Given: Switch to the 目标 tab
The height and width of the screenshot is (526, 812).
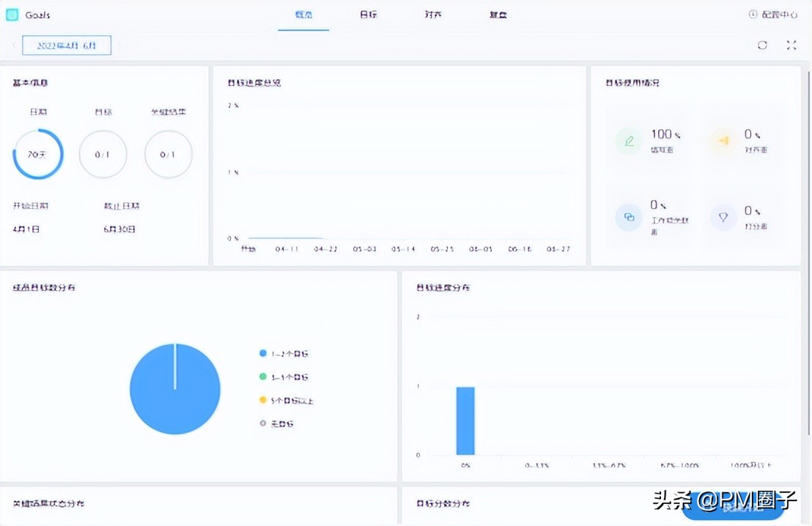Looking at the screenshot, I should (369, 15).
